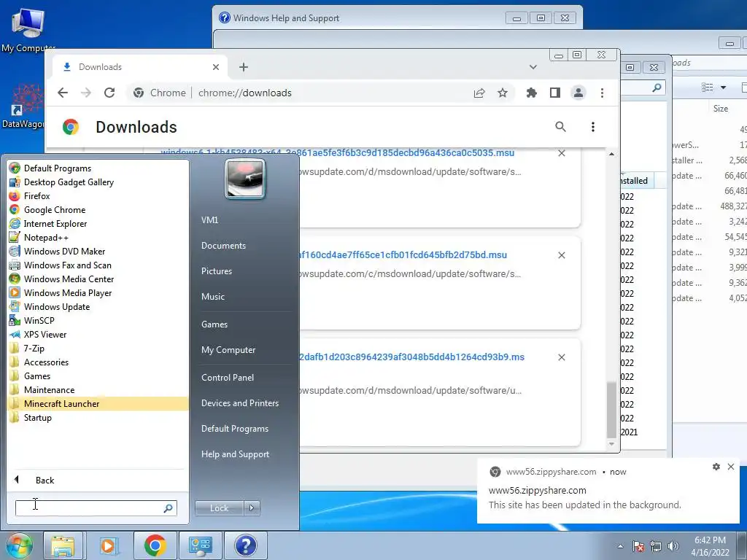747x560 pixels.
Task: Toggle Chrome's side panel
Action: click(555, 93)
